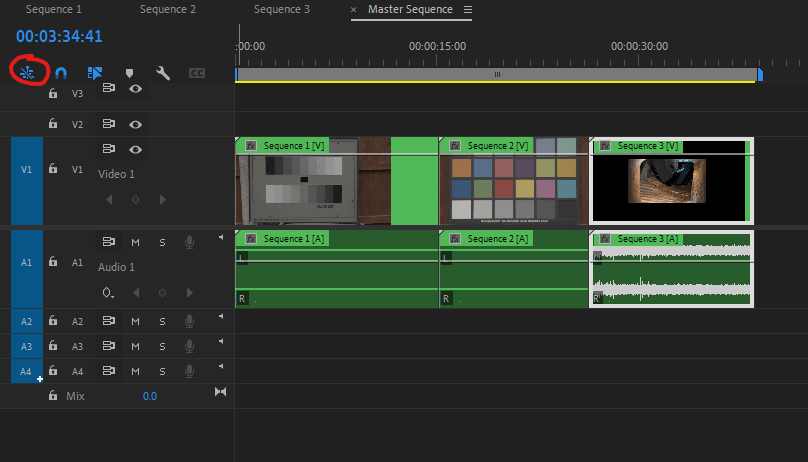Toggle Insert and overwrite sequences as nests
Screen dimensions: 808x462
[27, 73]
